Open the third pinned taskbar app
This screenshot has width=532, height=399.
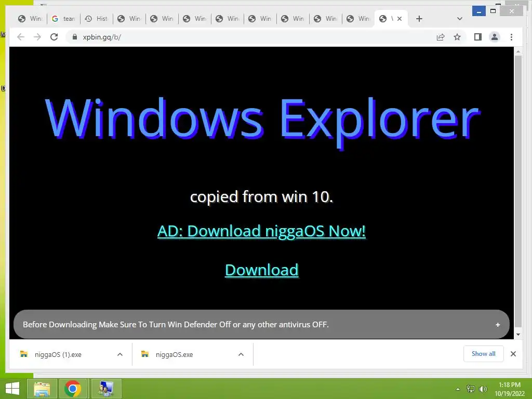[x=106, y=389]
